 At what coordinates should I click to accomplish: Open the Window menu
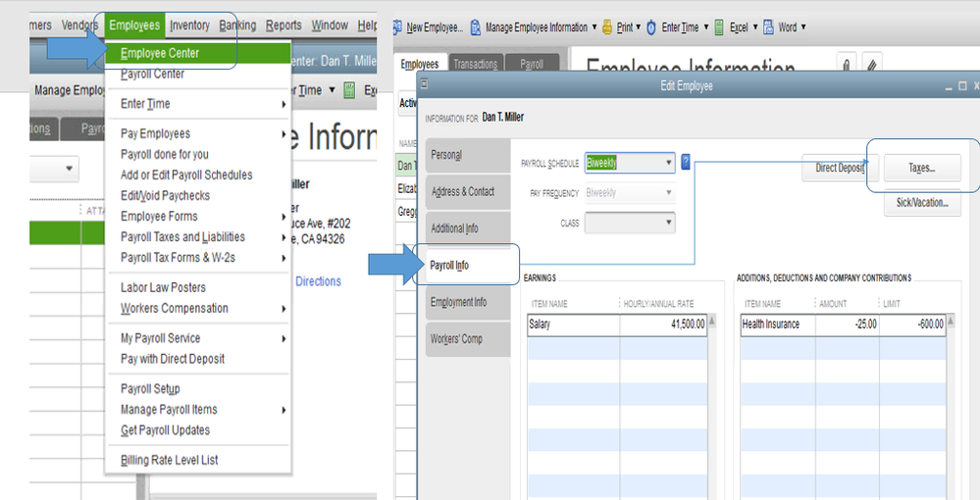pyautogui.click(x=330, y=25)
